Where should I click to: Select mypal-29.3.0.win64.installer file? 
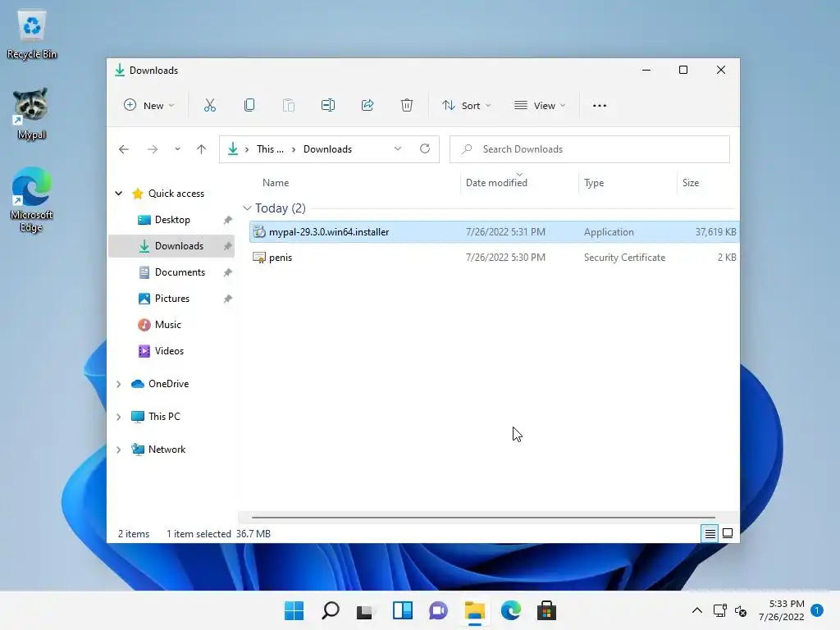click(x=494, y=232)
